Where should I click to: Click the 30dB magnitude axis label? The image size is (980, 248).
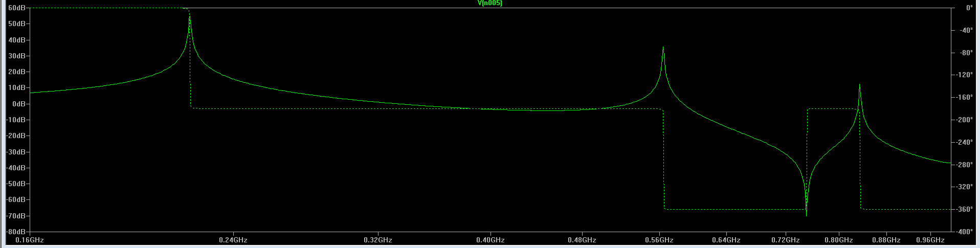coord(16,56)
